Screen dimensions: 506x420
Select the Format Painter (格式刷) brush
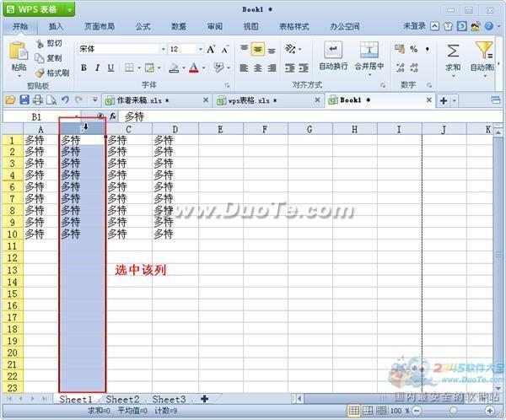(40, 73)
